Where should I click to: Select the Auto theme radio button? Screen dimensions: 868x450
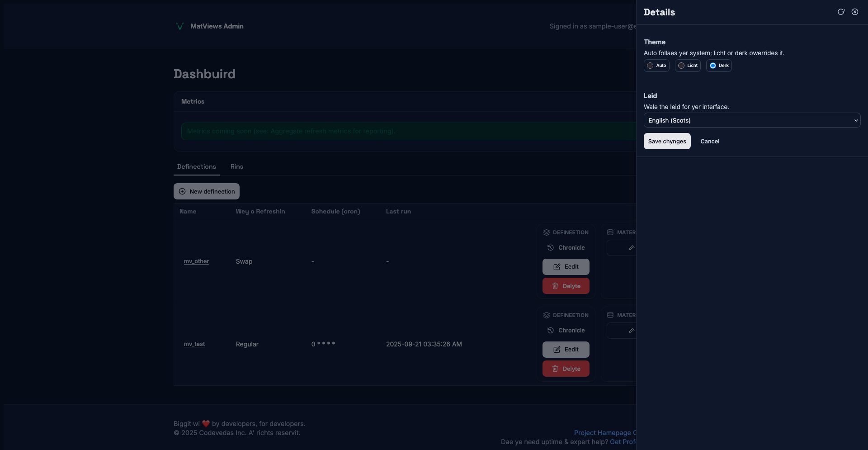[650, 66]
